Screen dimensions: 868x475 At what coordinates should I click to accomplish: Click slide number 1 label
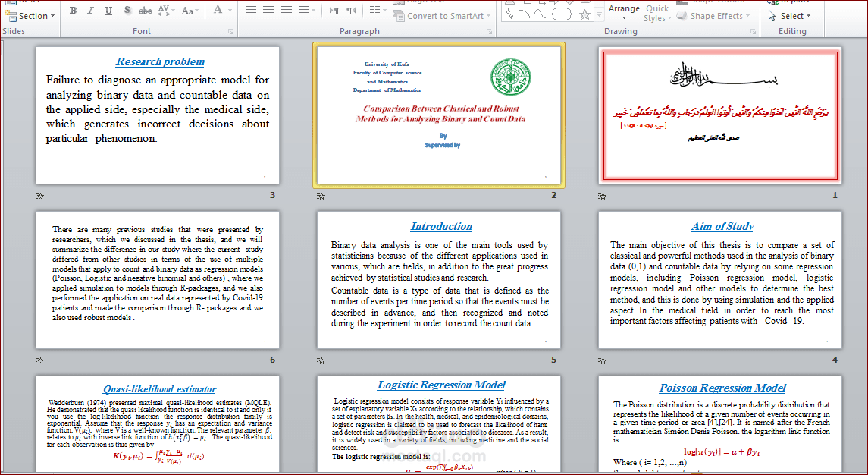pyautogui.click(x=835, y=195)
